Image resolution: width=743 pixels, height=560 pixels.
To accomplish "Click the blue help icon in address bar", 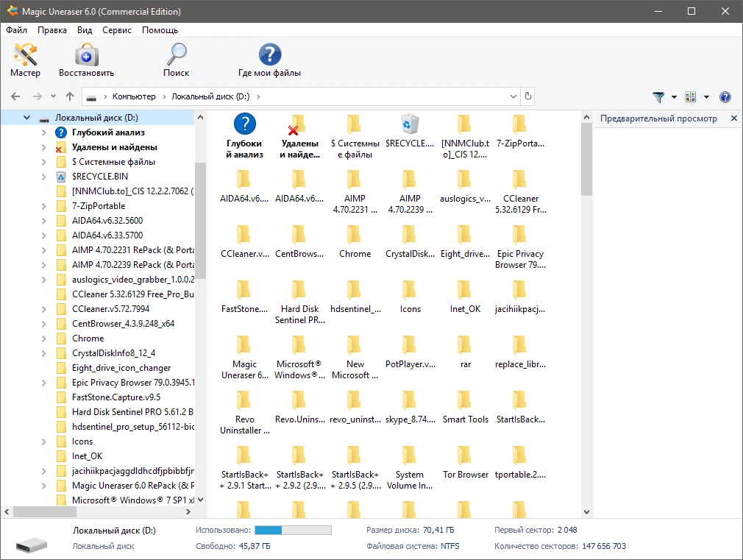I will 725,96.
